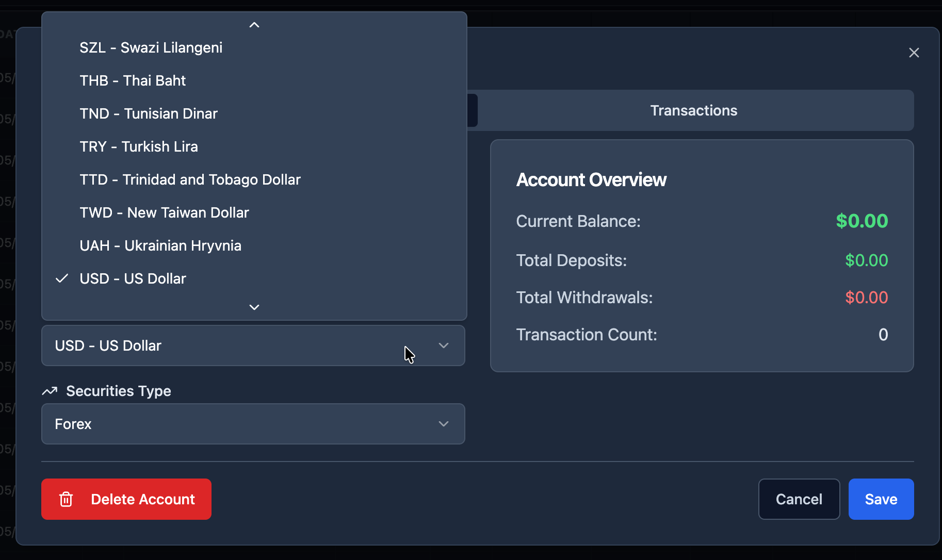The image size is (942, 560).
Task: Click the scroll-up chevron atop the currency list
Action: 254,25
